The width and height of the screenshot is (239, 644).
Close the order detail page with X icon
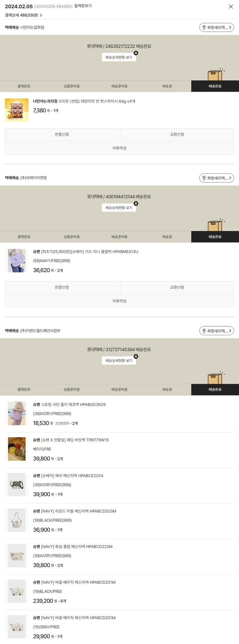231,6
